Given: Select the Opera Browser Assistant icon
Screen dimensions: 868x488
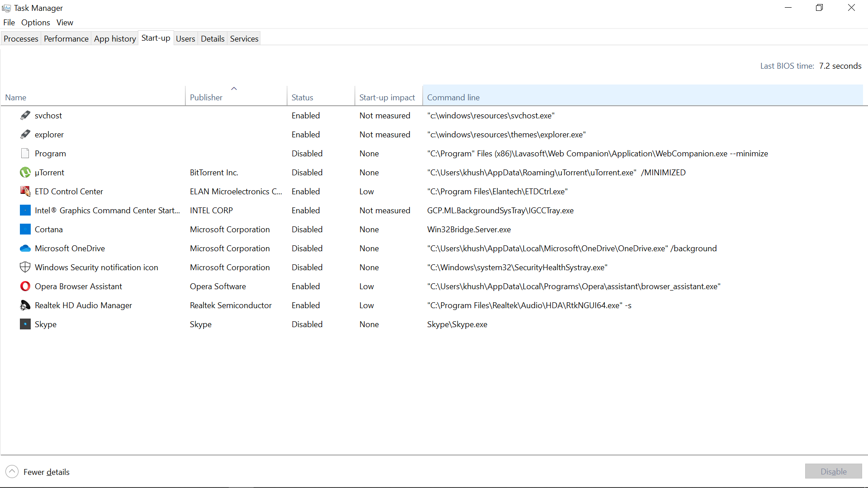Looking at the screenshot, I should coord(25,286).
